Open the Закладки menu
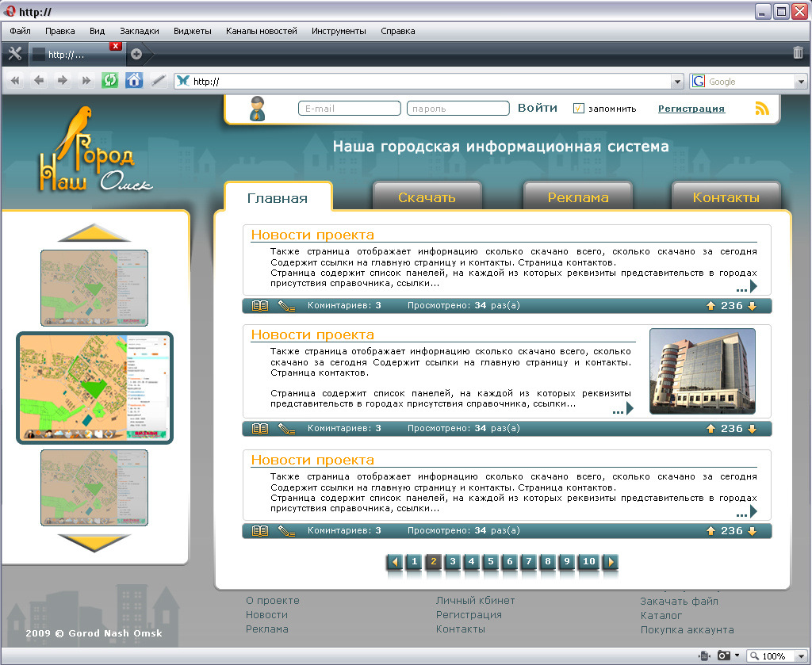Viewport: 812px width, 665px height. pyautogui.click(x=140, y=31)
